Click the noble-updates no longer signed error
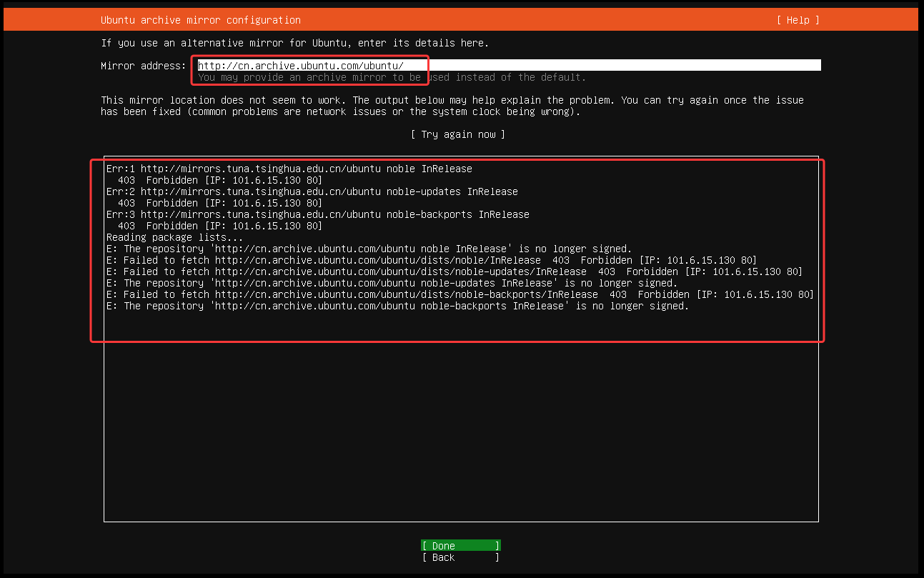 pos(391,283)
